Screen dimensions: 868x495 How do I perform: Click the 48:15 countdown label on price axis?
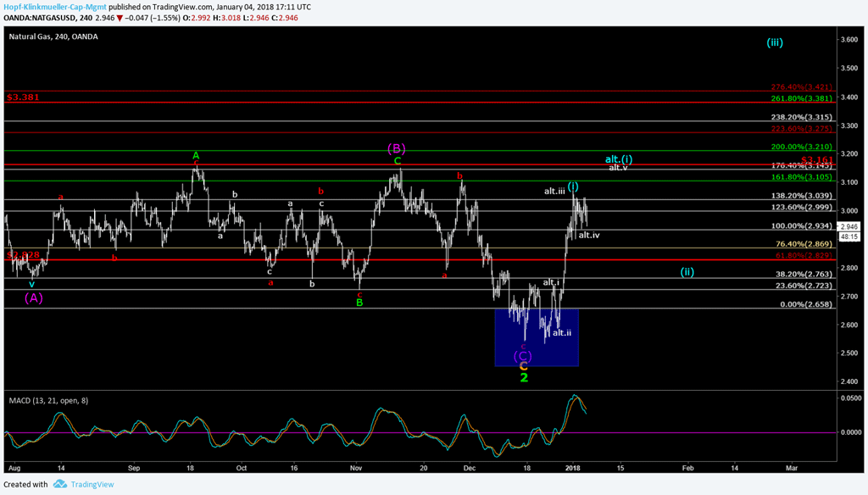(848, 236)
